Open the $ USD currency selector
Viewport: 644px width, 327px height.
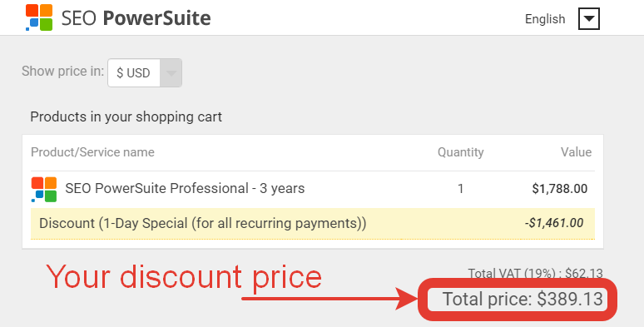point(145,72)
